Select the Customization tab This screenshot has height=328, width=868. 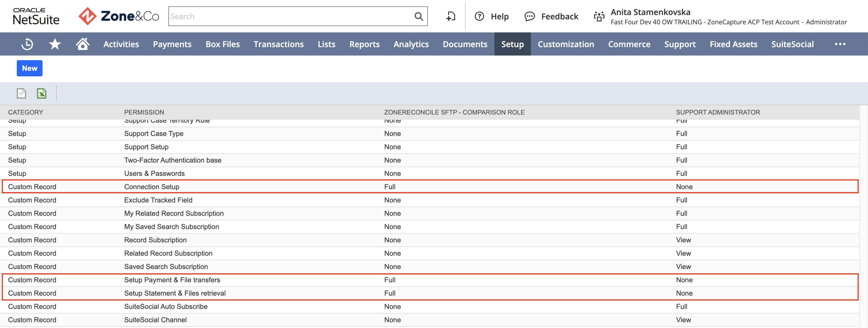click(x=566, y=44)
